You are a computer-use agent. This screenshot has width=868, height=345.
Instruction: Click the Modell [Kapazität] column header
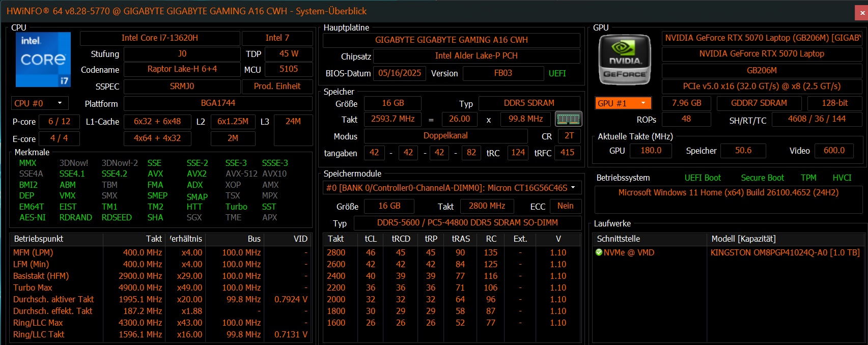point(785,239)
